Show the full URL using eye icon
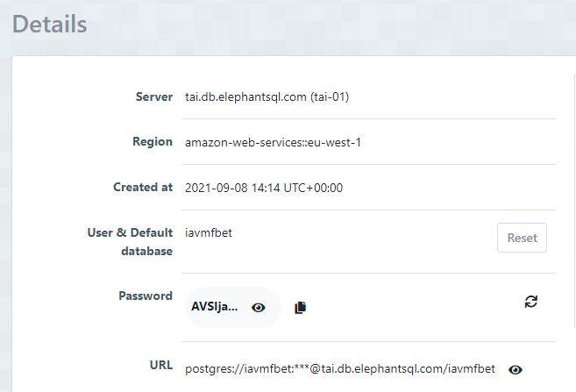The image size is (576, 392). (x=516, y=369)
